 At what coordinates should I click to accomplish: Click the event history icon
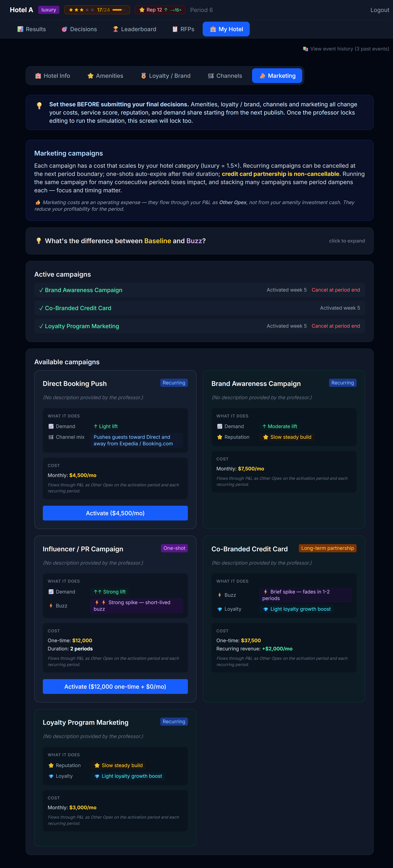point(305,49)
